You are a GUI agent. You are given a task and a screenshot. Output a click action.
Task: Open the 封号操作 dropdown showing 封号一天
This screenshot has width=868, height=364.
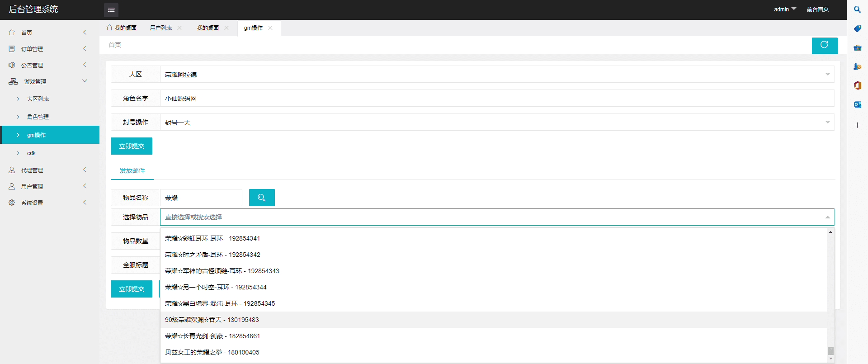497,122
